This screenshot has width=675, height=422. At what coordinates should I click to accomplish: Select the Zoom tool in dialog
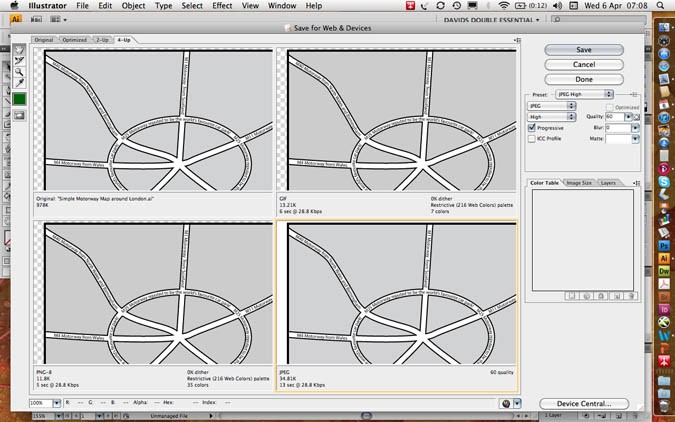[x=19, y=73]
